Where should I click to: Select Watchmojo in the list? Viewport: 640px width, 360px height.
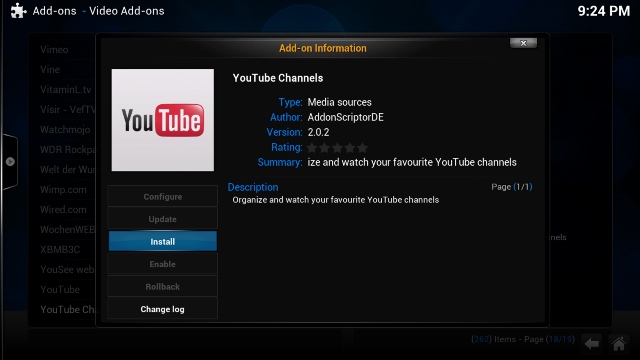coord(65,130)
